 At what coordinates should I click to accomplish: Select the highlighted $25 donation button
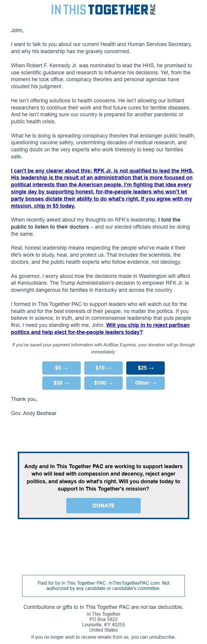coord(145,368)
